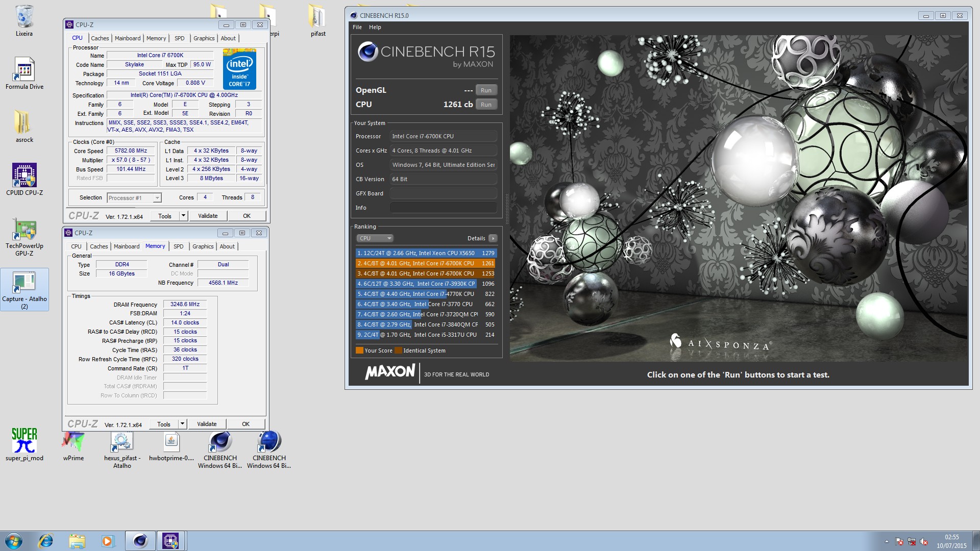Select ranking row 9 Core i5-3317U
Screen dimensions: 980x551
tap(426, 335)
